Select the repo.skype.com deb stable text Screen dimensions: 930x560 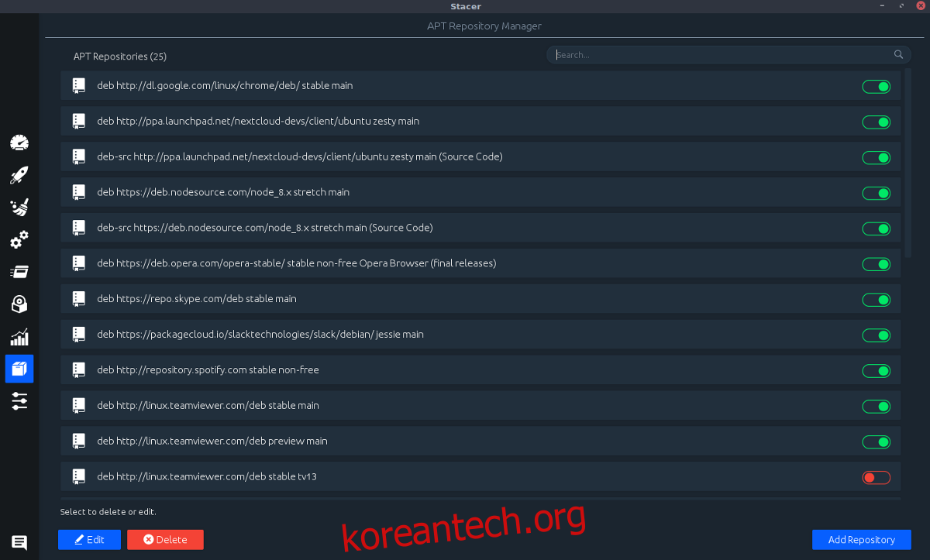click(197, 299)
